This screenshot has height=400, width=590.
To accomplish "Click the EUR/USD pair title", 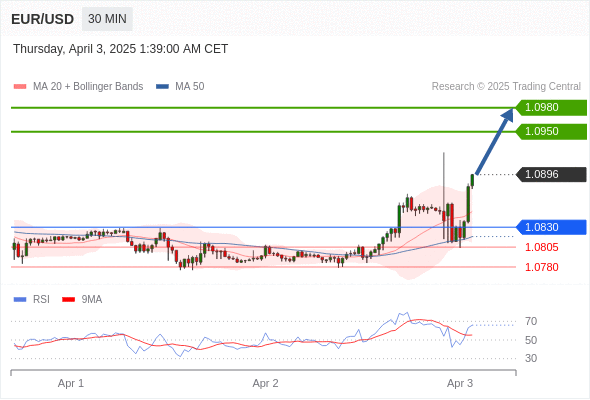I will click(x=43, y=19).
